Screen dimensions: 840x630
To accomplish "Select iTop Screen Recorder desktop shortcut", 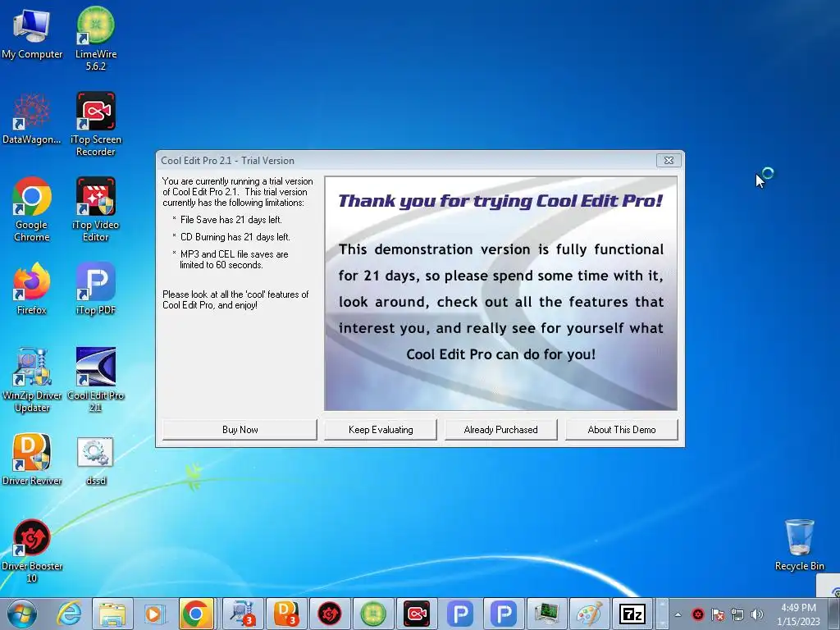I will [96, 125].
